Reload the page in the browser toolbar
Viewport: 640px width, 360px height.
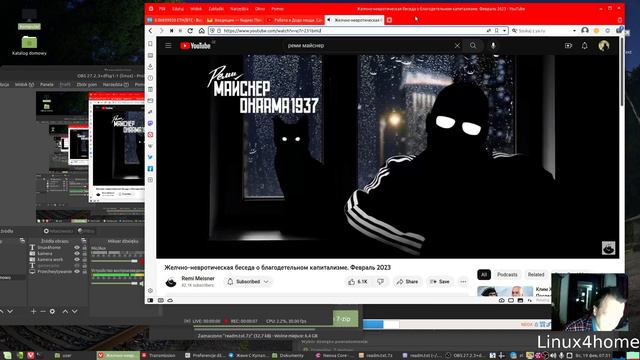click(190, 31)
